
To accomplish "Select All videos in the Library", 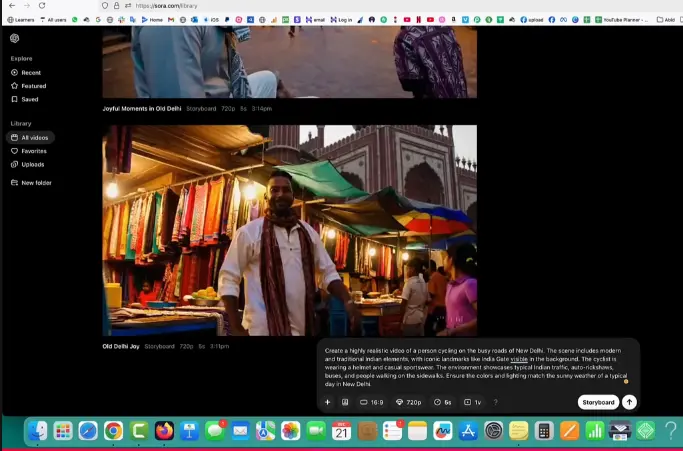I will tap(34, 137).
